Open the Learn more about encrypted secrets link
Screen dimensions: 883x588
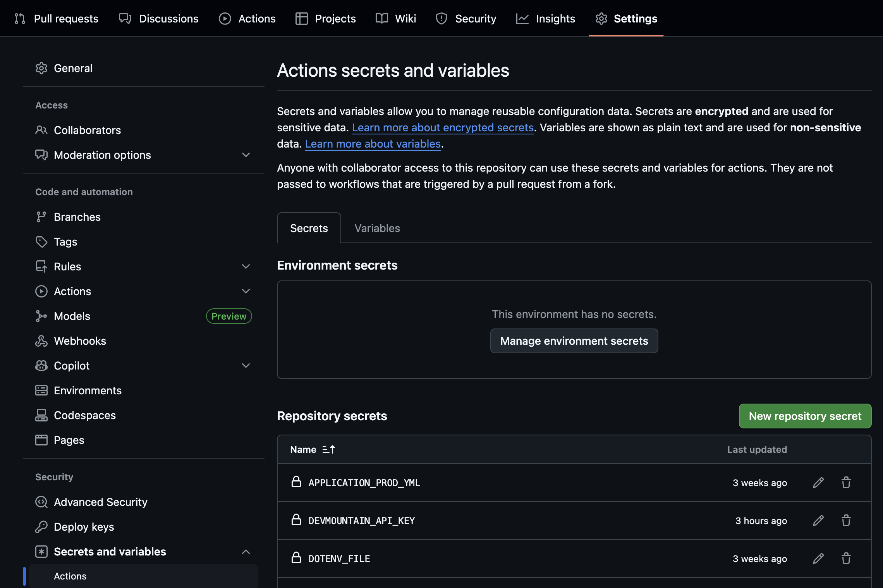tap(442, 127)
